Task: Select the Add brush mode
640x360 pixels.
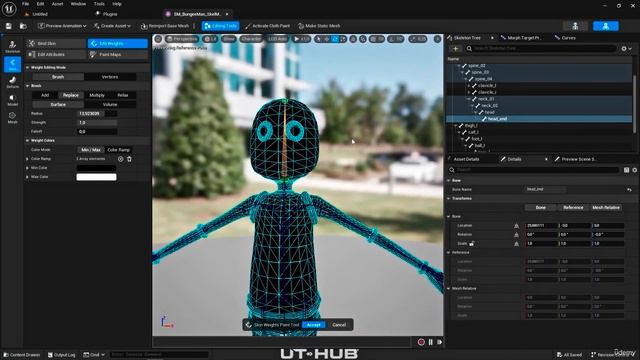Action: tap(45, 95)
